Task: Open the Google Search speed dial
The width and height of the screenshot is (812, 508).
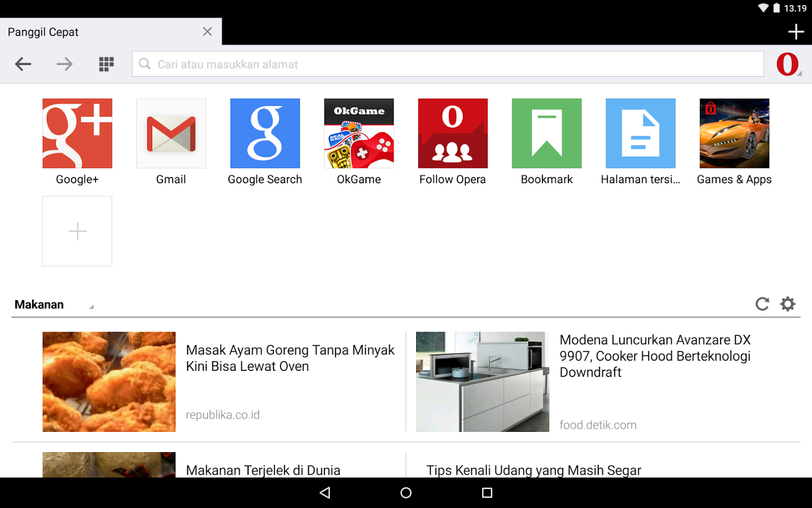Action: point(265,133)
